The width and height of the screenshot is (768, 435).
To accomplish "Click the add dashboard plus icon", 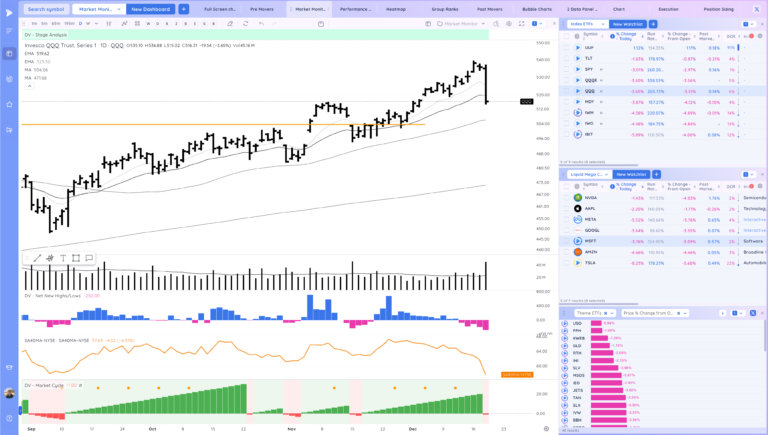I will [x=184, y=9].
